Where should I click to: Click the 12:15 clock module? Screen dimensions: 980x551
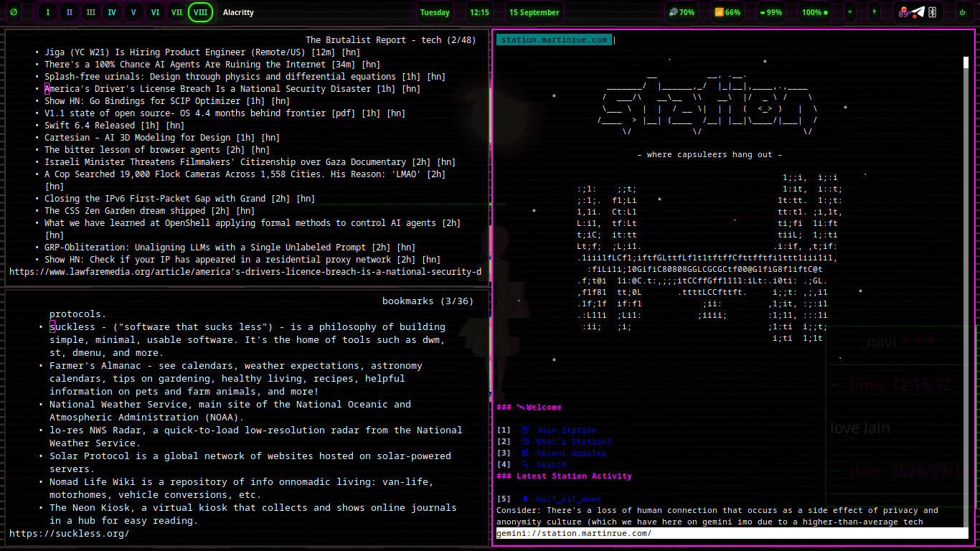click(x=479, y=12)
